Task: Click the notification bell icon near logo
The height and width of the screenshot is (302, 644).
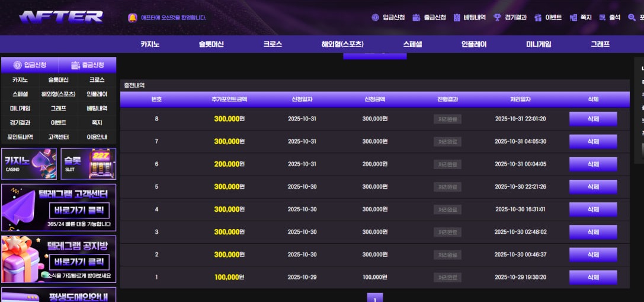Action: (132, 18)
